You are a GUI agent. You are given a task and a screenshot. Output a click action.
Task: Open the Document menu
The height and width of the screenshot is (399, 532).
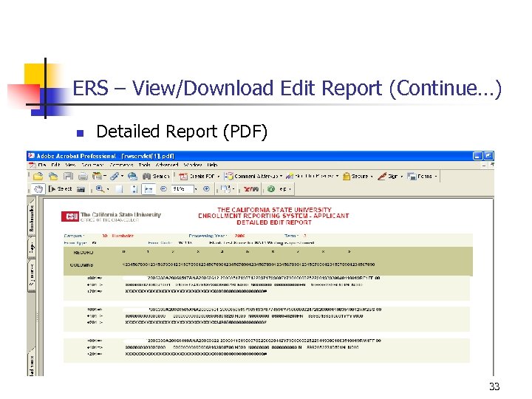(92, 165)
